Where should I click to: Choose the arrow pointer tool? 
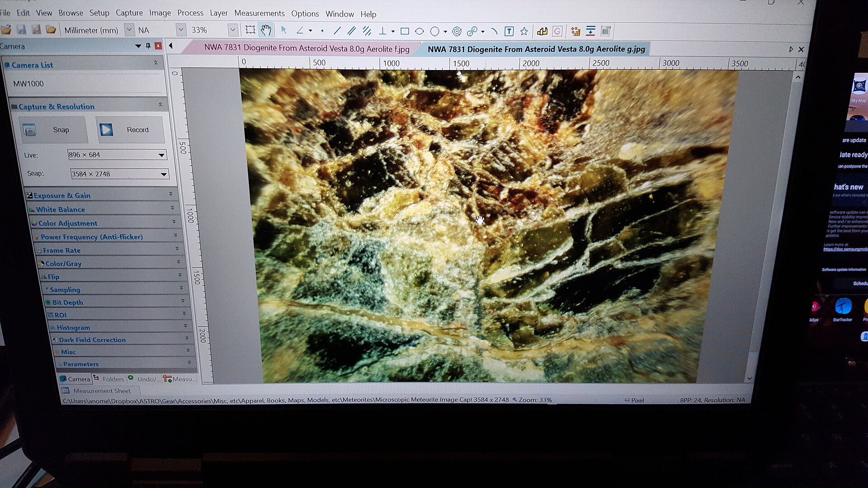(x=283, y=30)
